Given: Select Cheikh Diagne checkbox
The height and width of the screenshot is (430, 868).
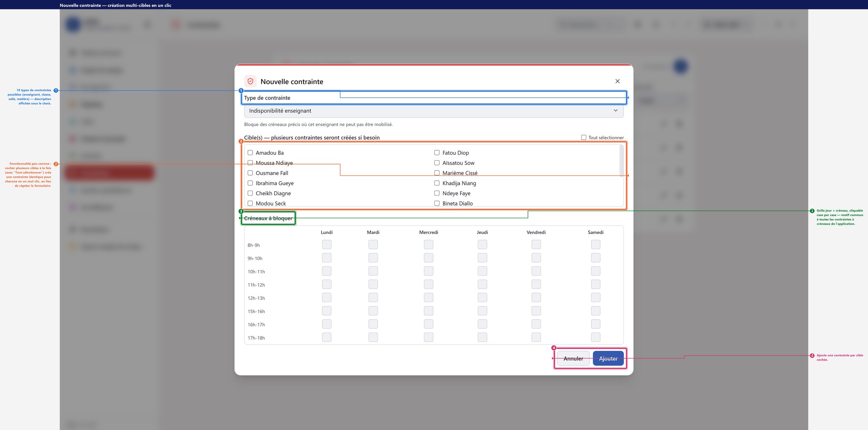Looking at the screenshot, I should click(x=250, y=193).
